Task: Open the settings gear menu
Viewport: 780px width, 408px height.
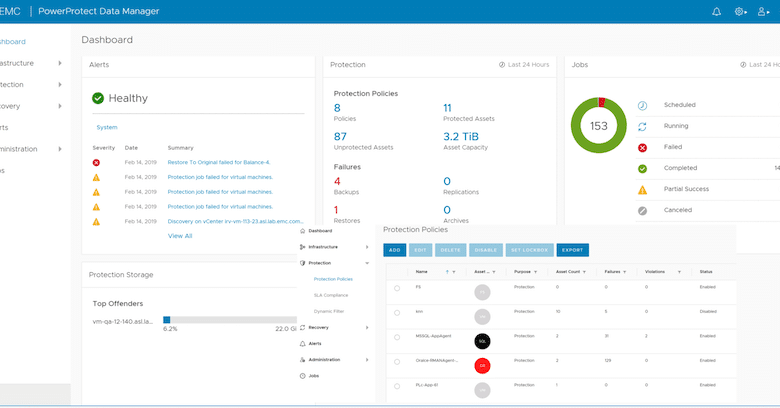Action: click(x=741, y=11)
